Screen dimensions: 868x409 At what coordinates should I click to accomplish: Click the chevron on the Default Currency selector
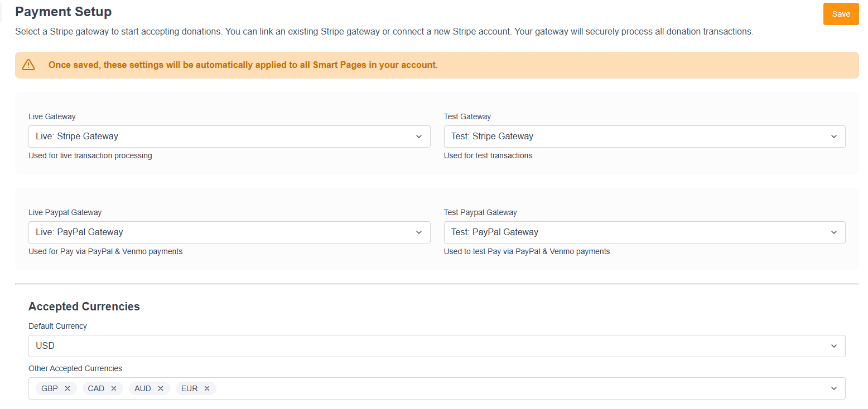pos(834,345)
